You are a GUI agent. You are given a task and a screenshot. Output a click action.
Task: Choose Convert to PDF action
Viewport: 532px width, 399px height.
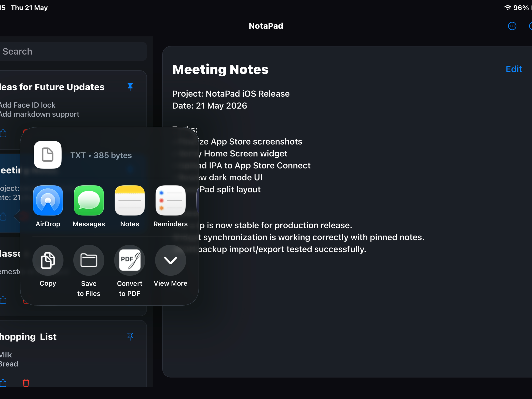pos(130,260)
